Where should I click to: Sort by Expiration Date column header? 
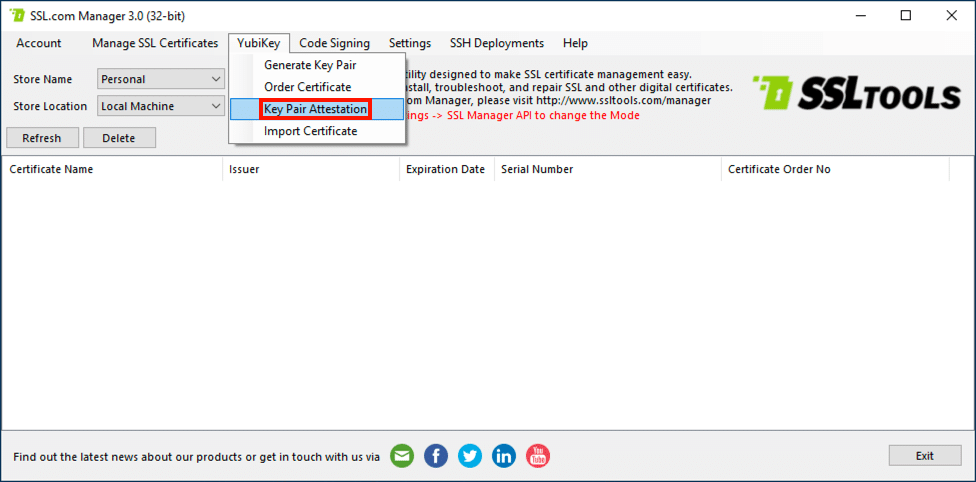click(445, 169)
